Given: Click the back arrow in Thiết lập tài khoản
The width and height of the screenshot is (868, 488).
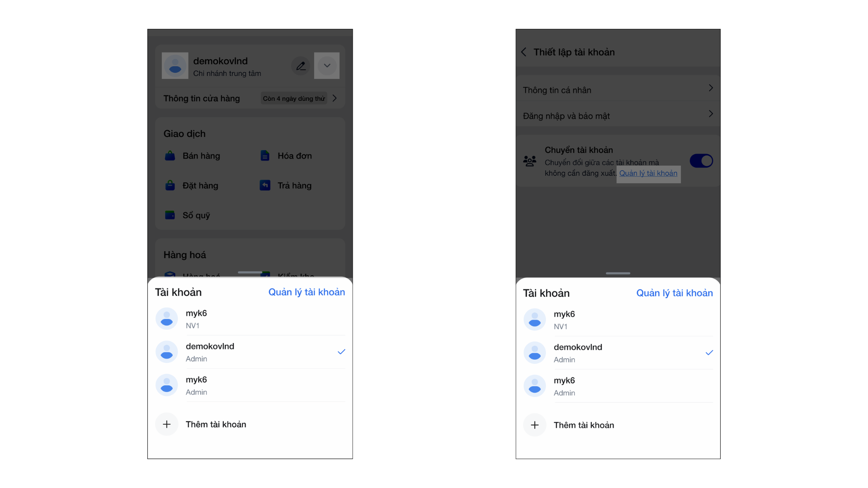Looking at the screenshot, I should [524, 52].
